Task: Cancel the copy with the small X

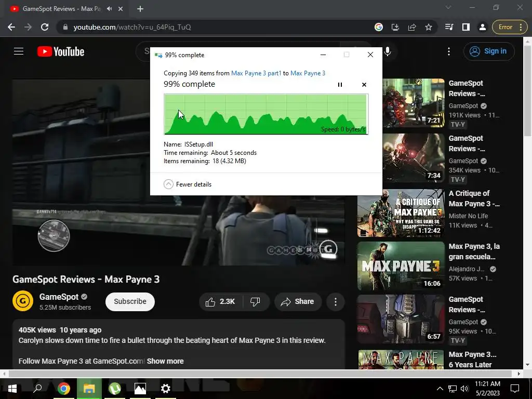Action: coord(364,85)
